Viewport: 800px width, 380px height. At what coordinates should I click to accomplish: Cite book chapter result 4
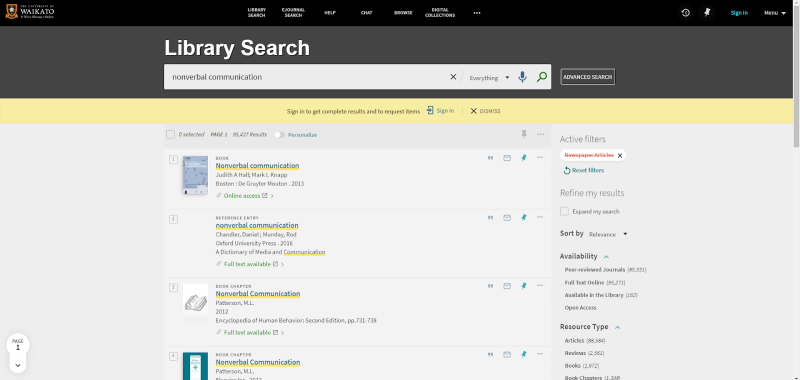[490, 354]
